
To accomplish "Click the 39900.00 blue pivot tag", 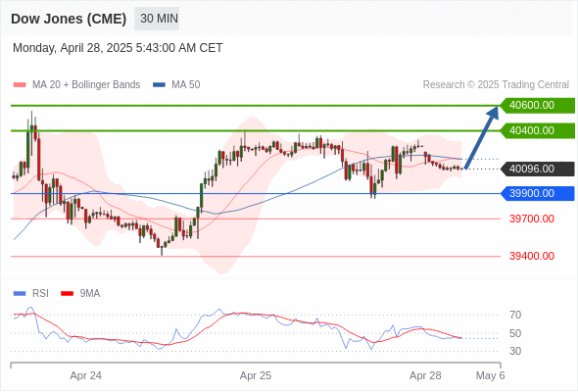I will pos(538,193).
